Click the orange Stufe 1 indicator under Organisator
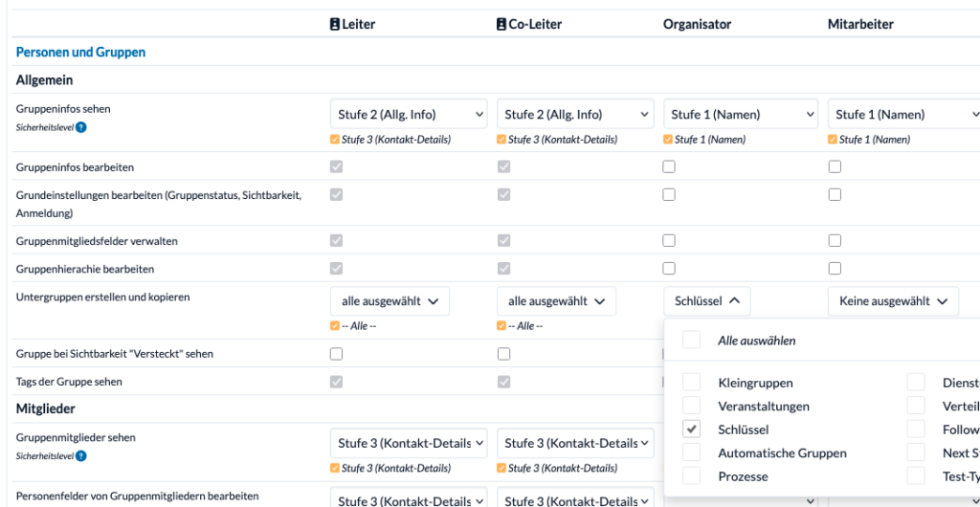This screenshot has width=980, height=507. [x=668, y=140]
